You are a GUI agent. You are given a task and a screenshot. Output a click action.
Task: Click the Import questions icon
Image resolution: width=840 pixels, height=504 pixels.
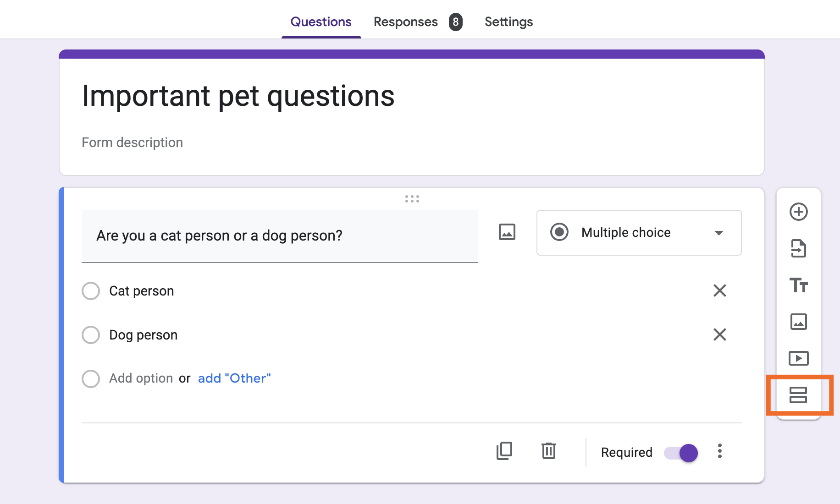(x=798, y=248)
